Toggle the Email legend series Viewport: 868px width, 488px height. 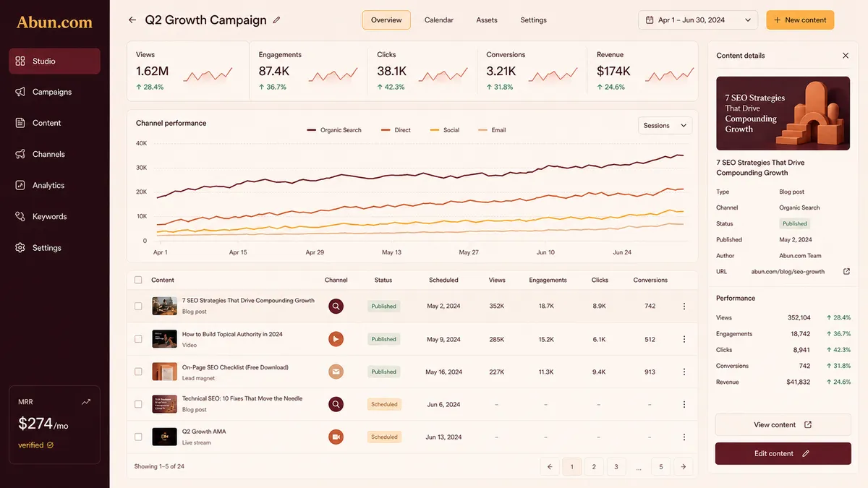pos(493,130)
